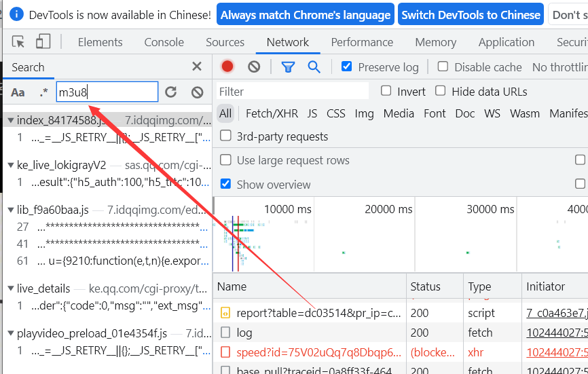Sort requests by Name column header
Image resolution: width=588 pixels, height=374 pixels.
(x=310, y=286)
